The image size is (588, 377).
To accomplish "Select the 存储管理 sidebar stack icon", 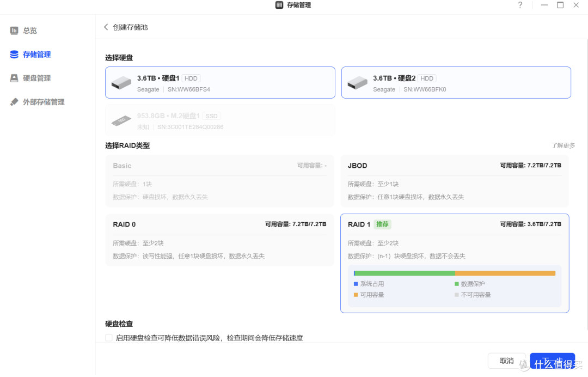I will pos(14,54).
